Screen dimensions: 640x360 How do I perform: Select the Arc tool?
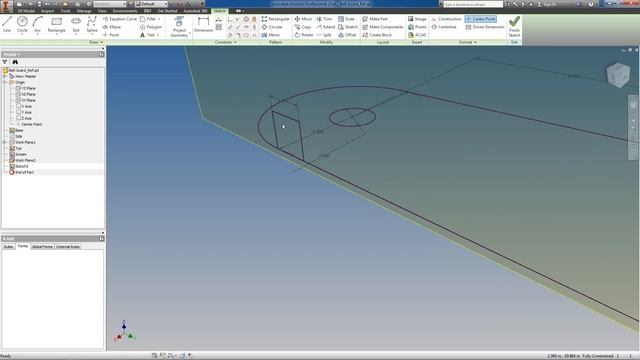[37, 24]
